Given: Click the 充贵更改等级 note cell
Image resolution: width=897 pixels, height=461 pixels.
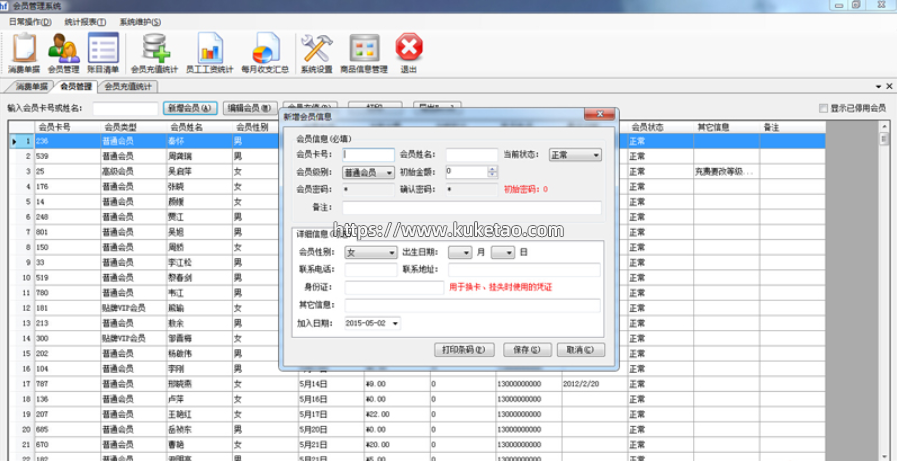Looking at the screenshot, I should [727, 171].
